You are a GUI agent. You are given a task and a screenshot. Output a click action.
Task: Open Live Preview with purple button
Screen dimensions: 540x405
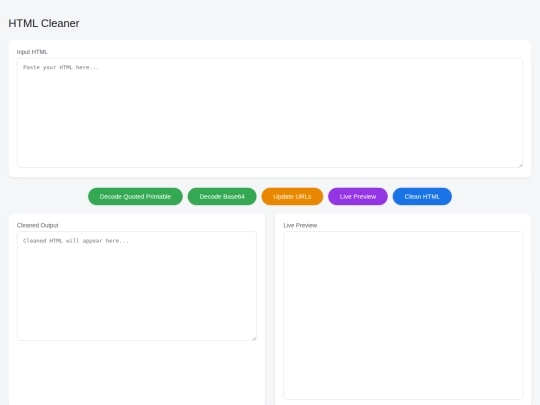(x=358, y=196)
